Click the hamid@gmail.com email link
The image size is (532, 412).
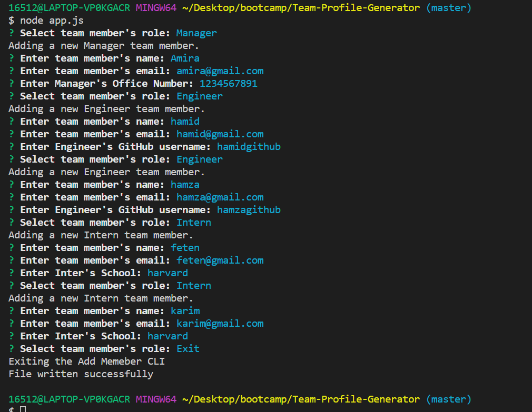(220, 134)
